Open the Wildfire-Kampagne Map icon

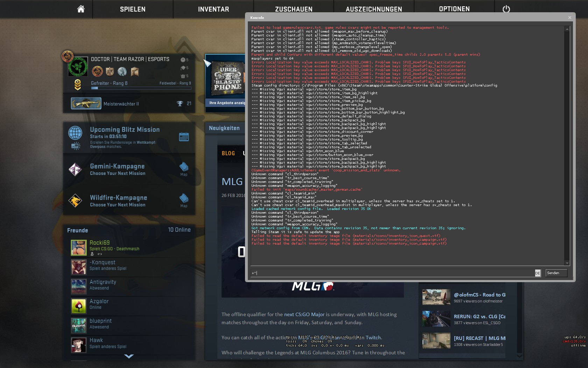coord(184,200)
